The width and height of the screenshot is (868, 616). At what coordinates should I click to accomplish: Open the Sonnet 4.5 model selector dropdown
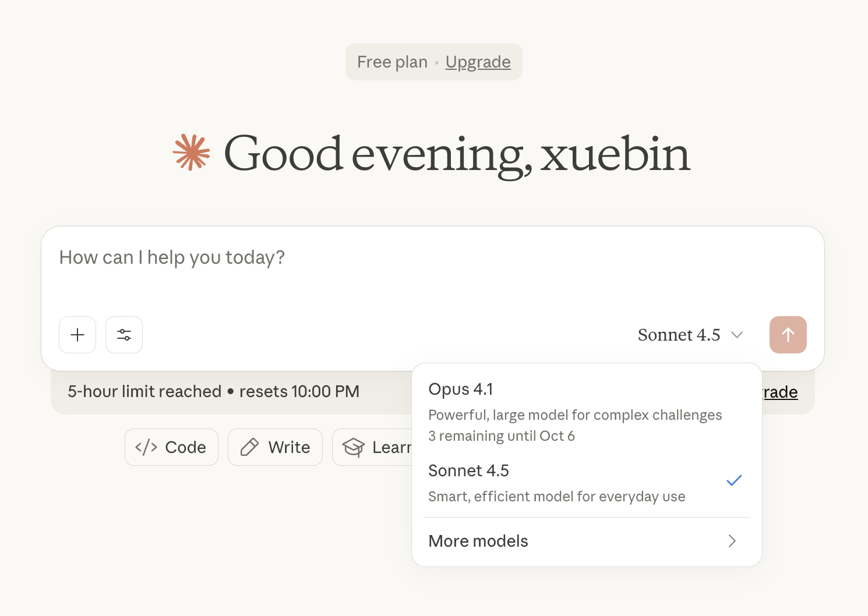click(x=690, y=335)
